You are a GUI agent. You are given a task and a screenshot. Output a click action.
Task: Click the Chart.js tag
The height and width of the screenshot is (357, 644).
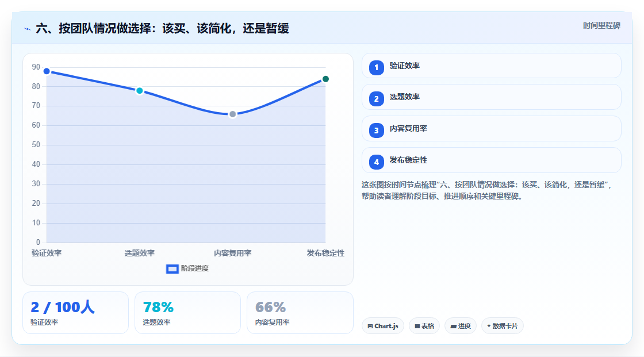383,326
